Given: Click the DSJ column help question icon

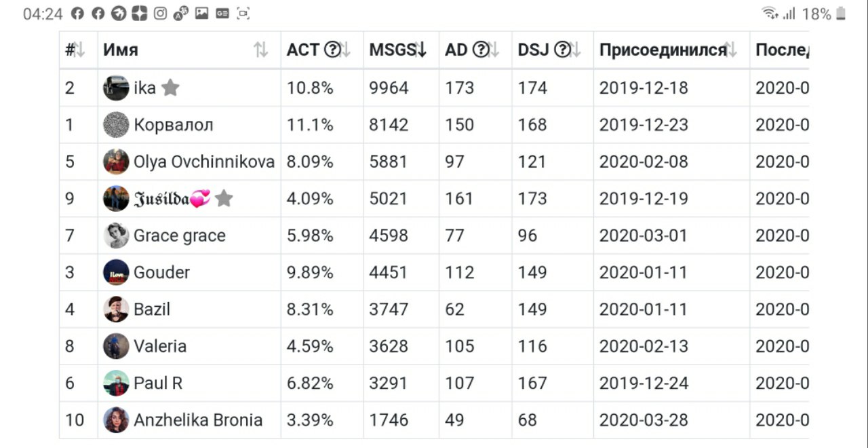Looking at the screenshot, I should 562,50.
